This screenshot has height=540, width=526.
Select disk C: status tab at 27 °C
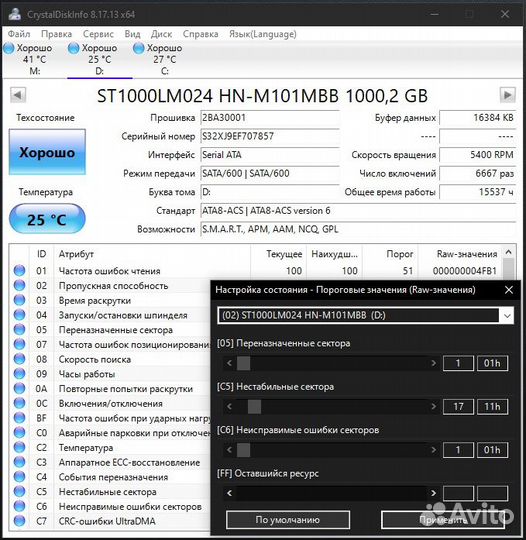click(164, 59)
